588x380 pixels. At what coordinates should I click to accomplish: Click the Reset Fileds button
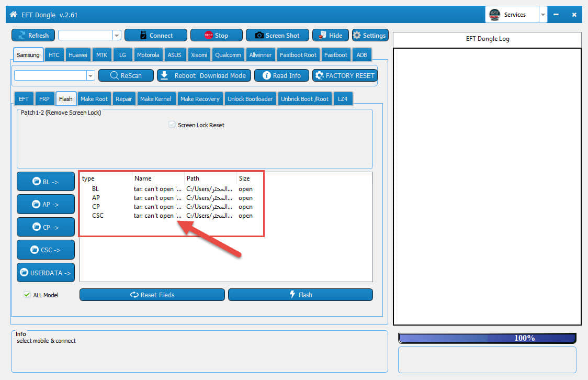point(152,295)
